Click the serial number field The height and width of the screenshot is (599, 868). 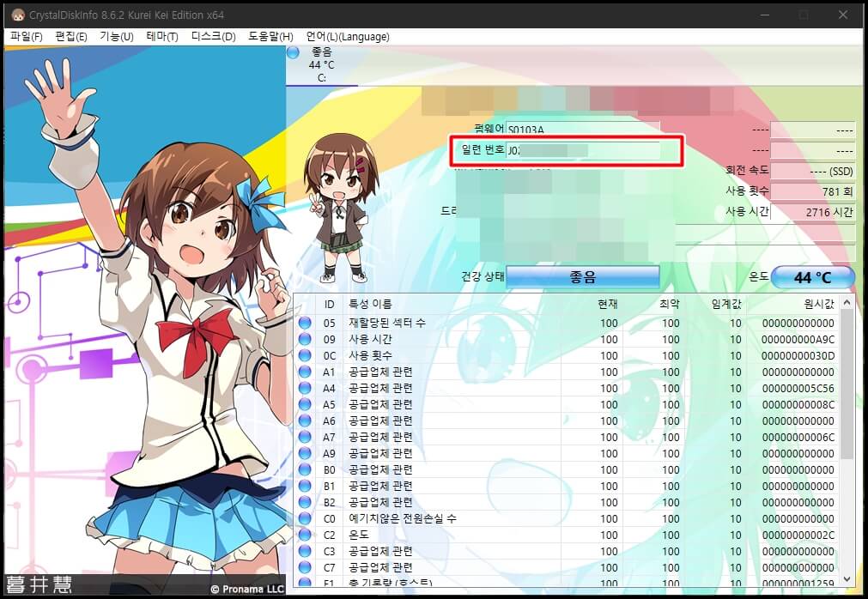[583, 150]
